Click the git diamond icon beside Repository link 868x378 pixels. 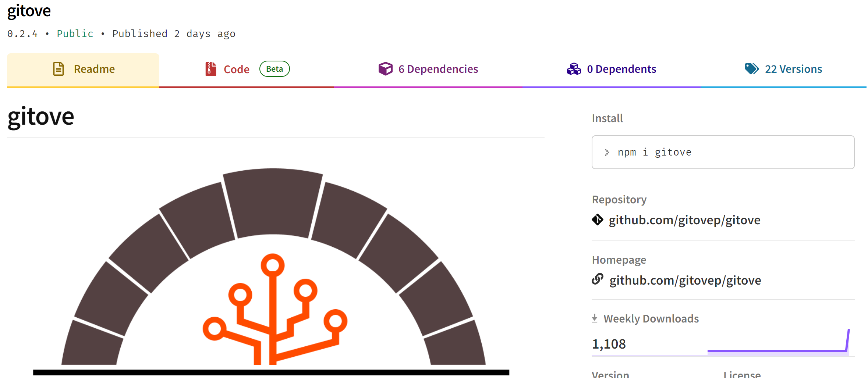click(x=598, y=220)
